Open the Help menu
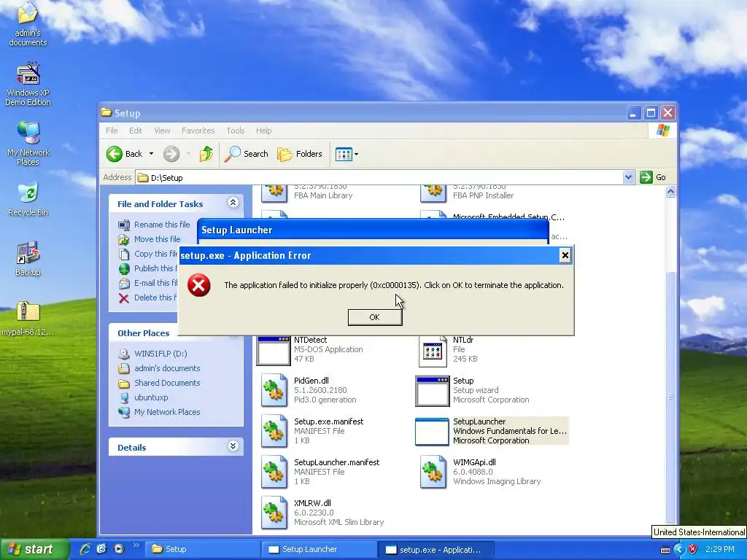Image resolution: width=747 pixels, height=560 pixels. [x=263, y=131]
